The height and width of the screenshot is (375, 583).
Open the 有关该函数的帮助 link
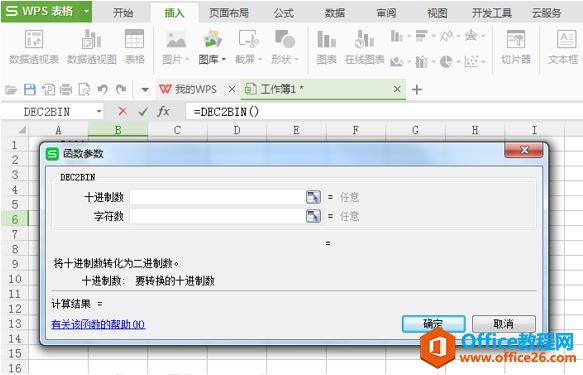click(x=98, y=324)
